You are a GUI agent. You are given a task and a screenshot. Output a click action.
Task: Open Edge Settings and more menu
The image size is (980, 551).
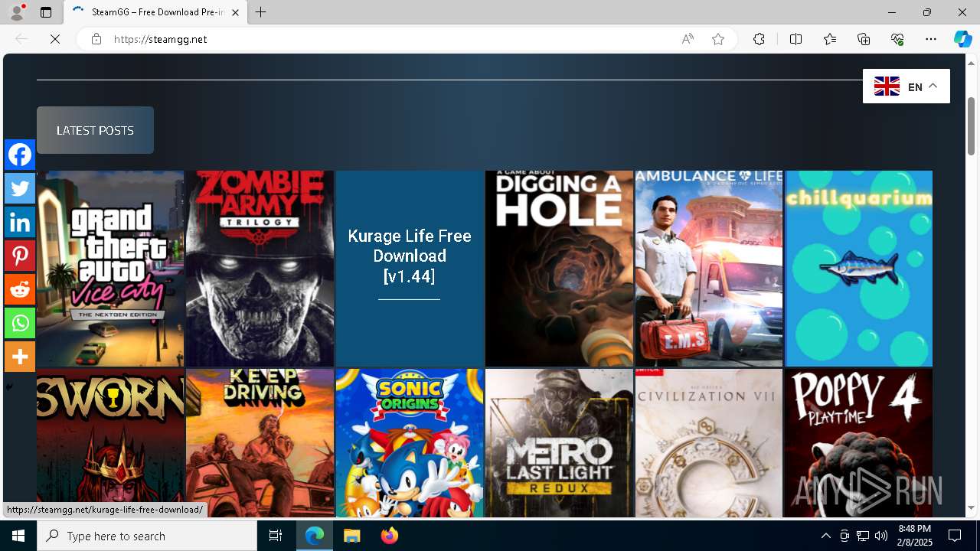(x=931, y=39)
